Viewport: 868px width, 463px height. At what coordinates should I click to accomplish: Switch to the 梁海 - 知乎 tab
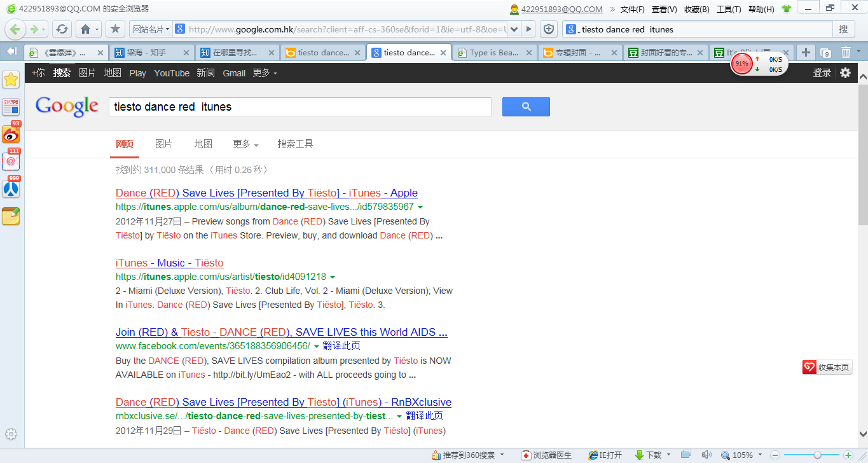pos(151,53)
